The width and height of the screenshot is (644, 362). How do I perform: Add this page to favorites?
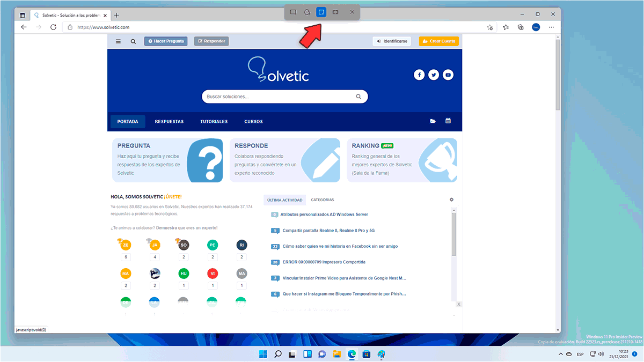pos(489,27)
